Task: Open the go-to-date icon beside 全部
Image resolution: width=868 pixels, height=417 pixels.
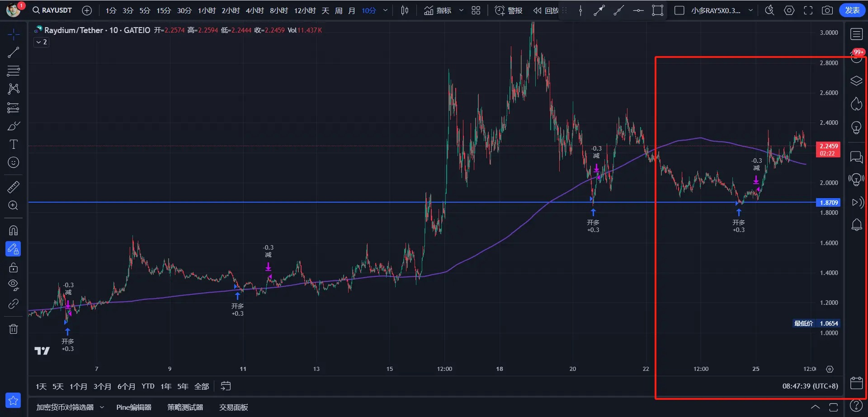Action: (226, 386)
